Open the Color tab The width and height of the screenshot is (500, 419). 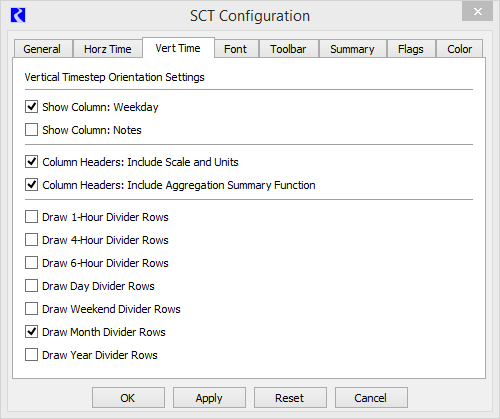tap(459, 49)
